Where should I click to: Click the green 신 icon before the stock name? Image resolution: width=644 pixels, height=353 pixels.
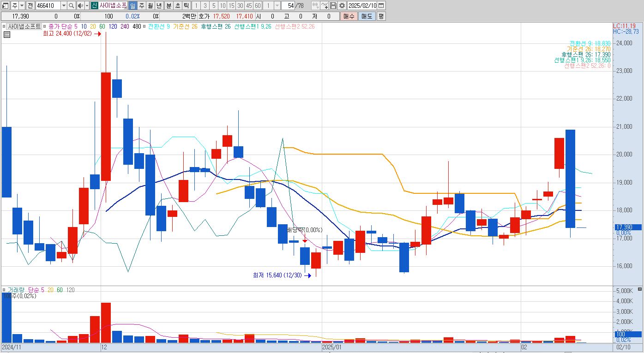pyautogui.click(x=94, y=6)
